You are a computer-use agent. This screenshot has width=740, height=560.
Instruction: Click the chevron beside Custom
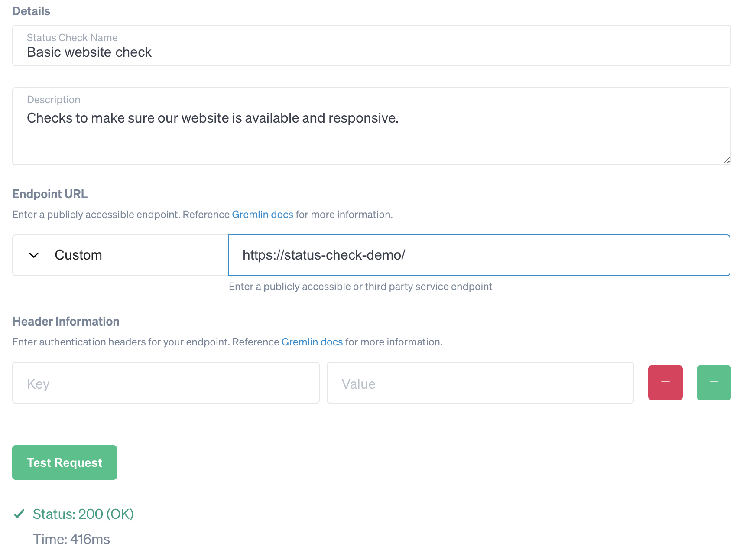click(x=33, y=255)
